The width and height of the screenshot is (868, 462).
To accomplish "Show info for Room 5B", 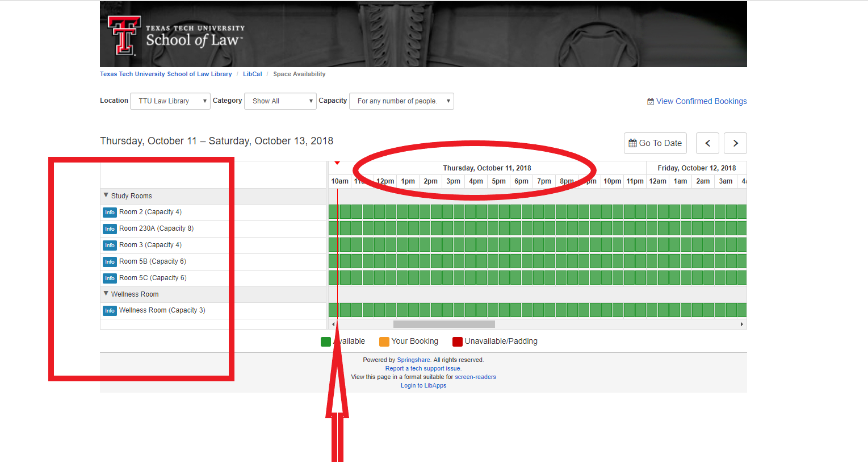I will coord(110,262).
